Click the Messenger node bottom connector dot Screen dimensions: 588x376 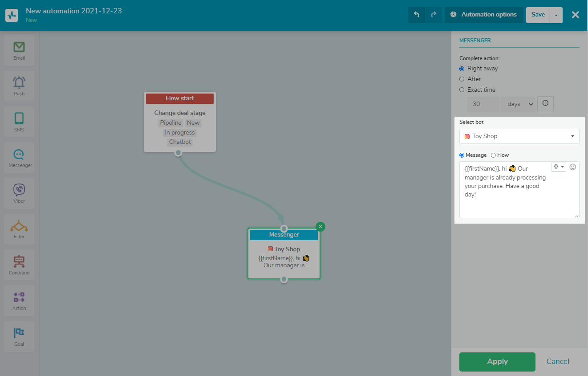click(x=284, y=279)
